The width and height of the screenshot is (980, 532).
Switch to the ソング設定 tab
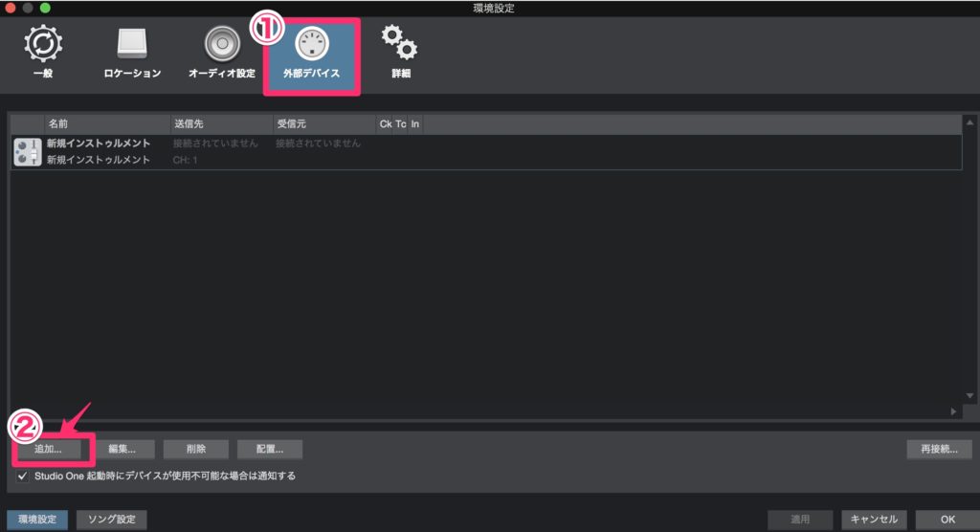tap(112, 520)
